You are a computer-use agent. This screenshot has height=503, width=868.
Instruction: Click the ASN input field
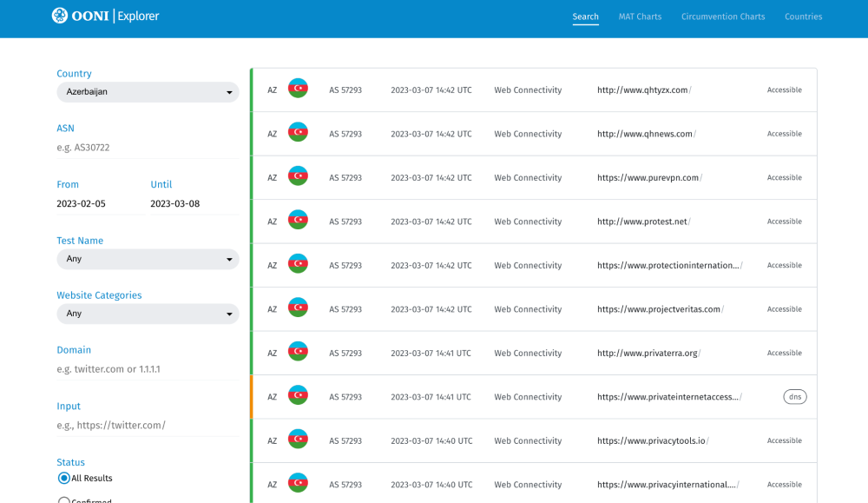point(148,148)
